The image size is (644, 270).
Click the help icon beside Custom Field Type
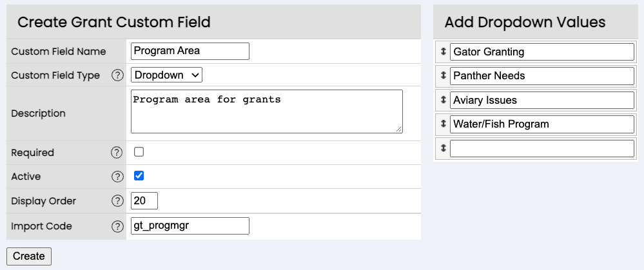click(x=117, y=75)
